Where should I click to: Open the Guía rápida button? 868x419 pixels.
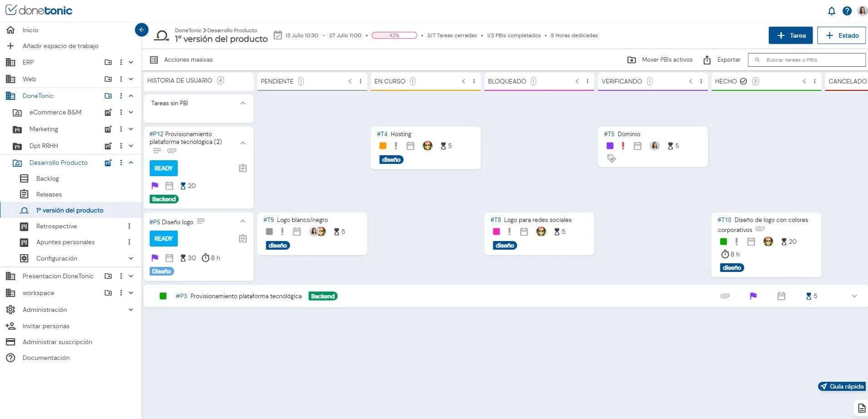[842, 386]
